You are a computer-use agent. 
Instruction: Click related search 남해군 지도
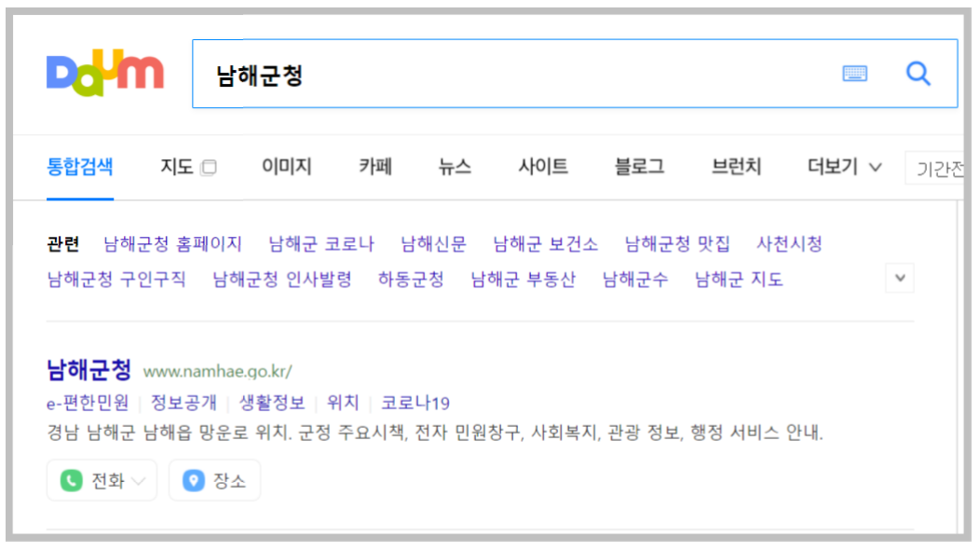click(x=739, y=279)
